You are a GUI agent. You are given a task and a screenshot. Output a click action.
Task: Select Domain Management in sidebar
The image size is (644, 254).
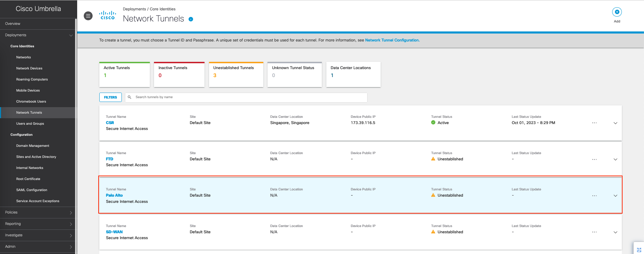33,146
